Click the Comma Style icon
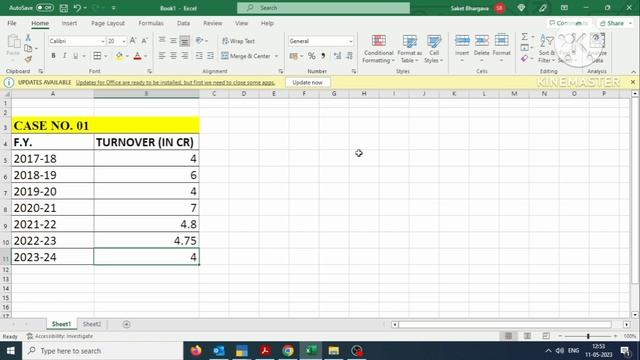 323,56
